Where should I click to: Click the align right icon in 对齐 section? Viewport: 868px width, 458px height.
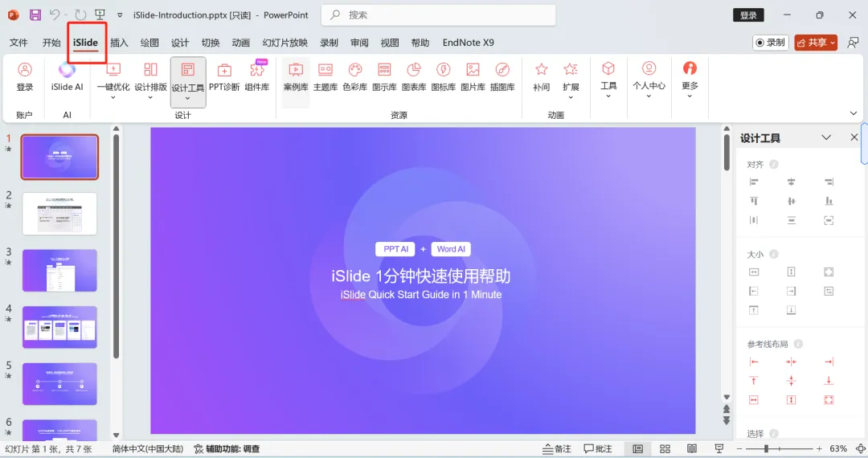pos(829,182)
